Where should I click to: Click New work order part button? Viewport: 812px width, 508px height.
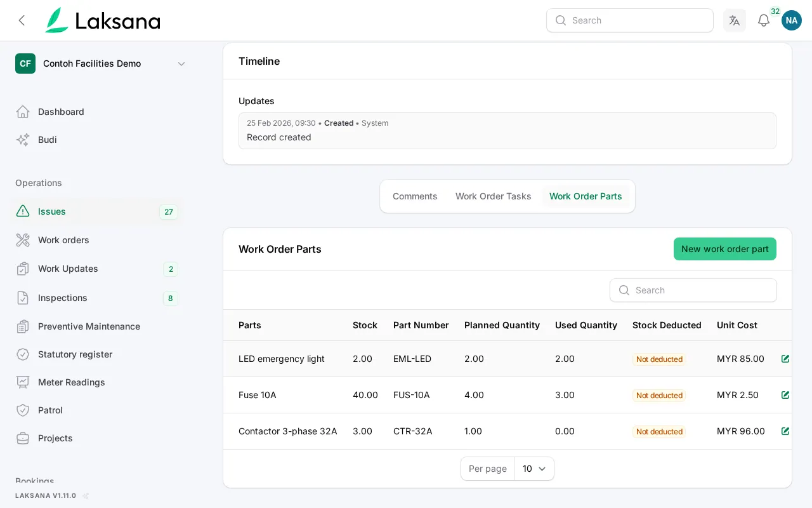(725, 249)
